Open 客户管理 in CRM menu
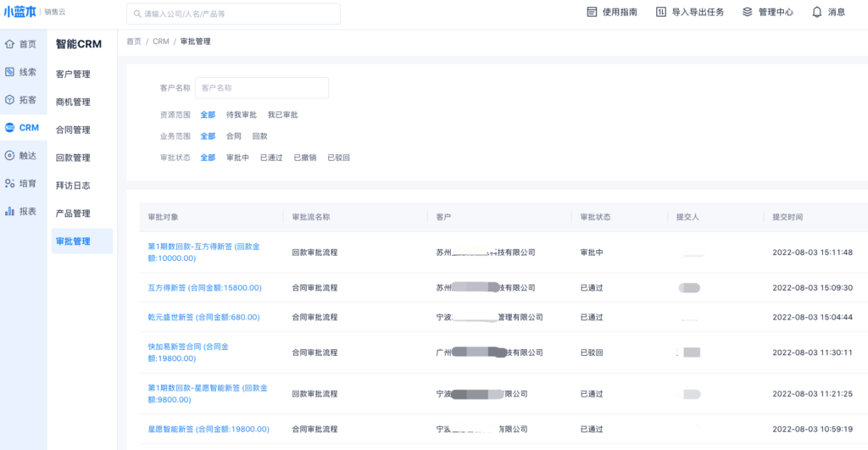Image resolution: width=868 pixels, height=450 pixels. (x=73, y=75)
